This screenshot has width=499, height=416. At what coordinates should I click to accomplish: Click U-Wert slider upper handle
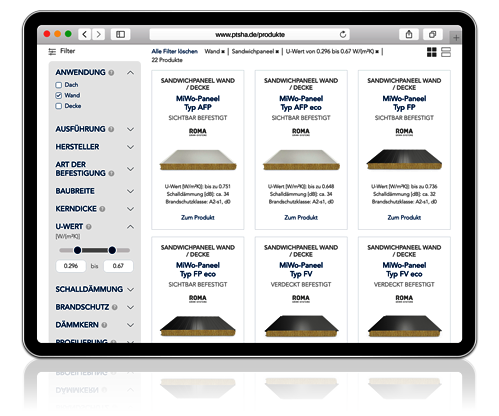click(112, 250)
